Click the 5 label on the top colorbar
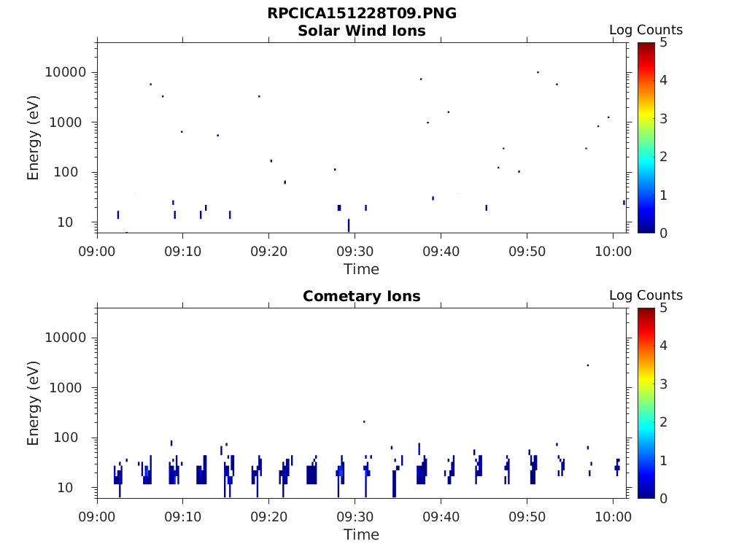The width and height of the screenshot is (747, 560). (x=663, y=43)
